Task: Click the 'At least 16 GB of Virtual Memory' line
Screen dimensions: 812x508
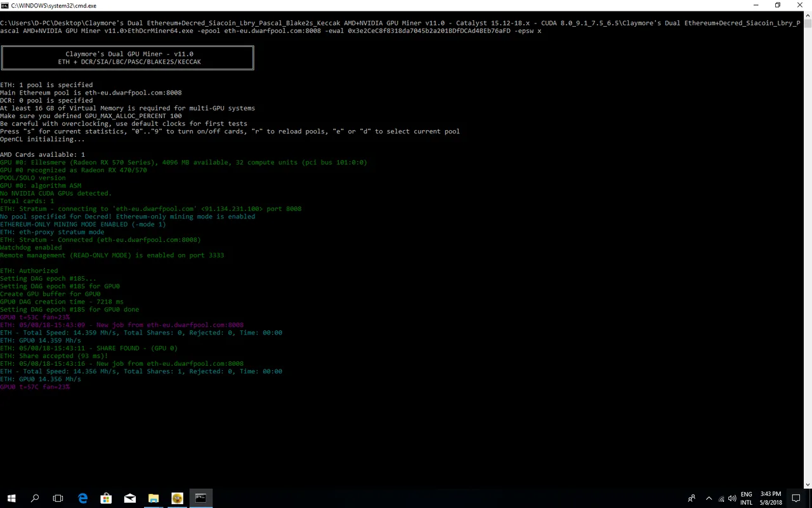Action: 128,109
